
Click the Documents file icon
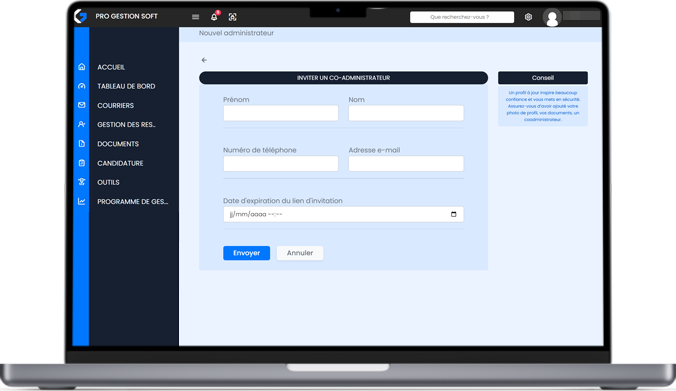pos(81,144)
